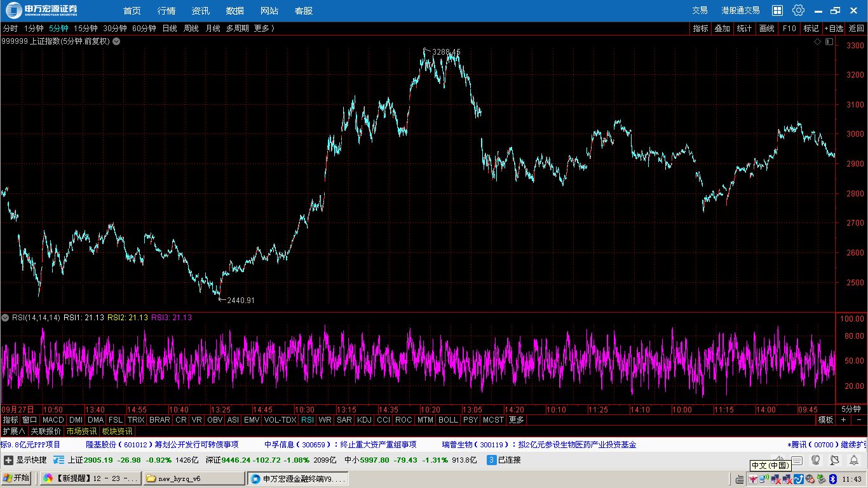Add to watchlist with +自选
868x488 pixels.
click(834, 29)
